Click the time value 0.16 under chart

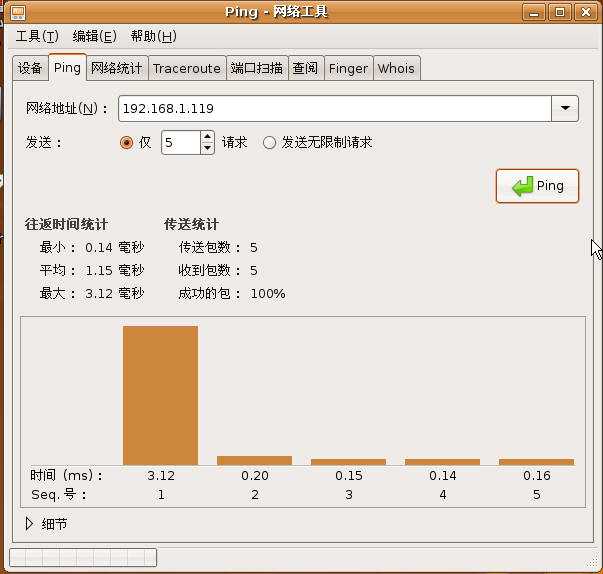[537, 476]
